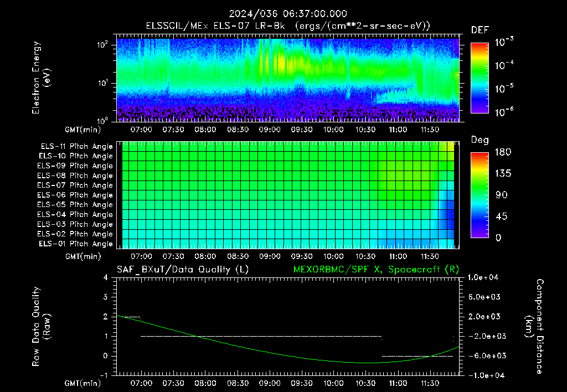This screenshot has width=567, height=392.
Task: Click the 10^1 tick on energy axis
Action: point(102,83)
